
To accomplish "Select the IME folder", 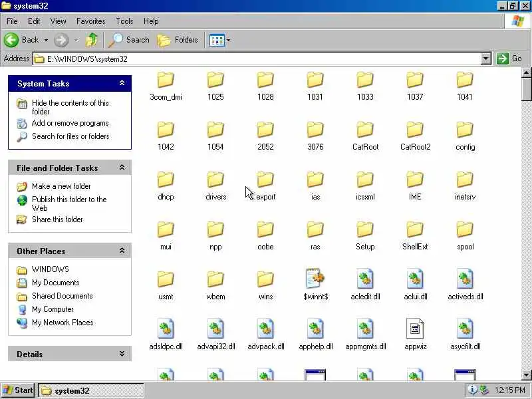I will [415, 187].
